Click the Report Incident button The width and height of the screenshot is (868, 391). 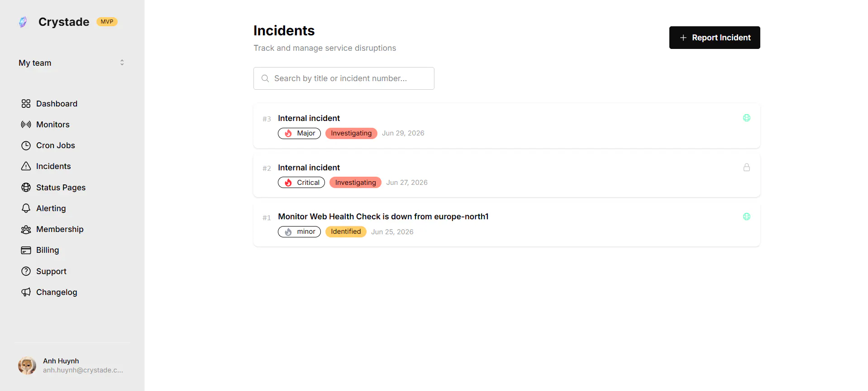715,38
